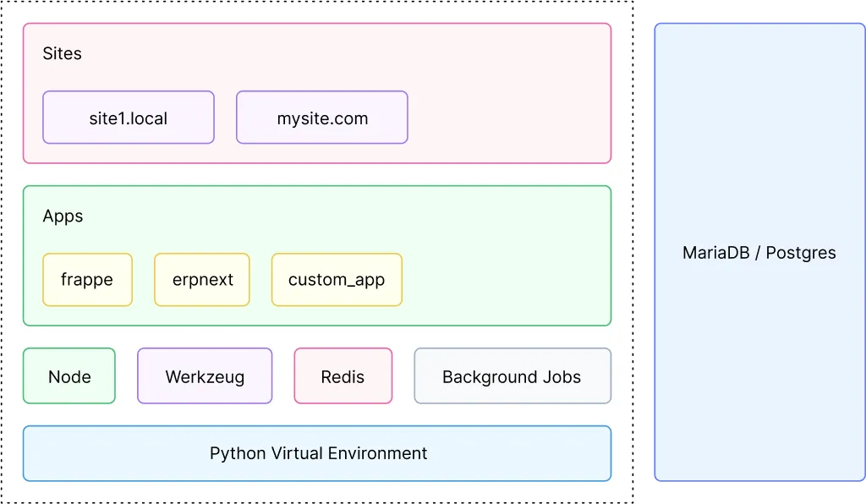
Task: Select the Node block
Action: pyautogui.click(x=69, y=376)
